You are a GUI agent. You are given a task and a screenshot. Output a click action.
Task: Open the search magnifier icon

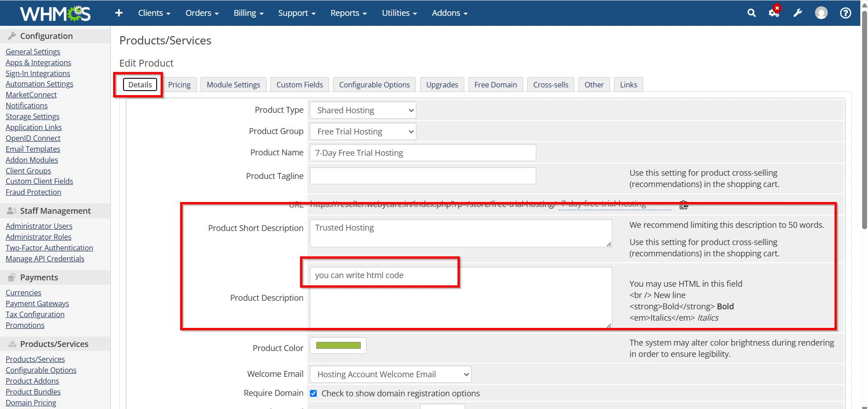(751, 13)
